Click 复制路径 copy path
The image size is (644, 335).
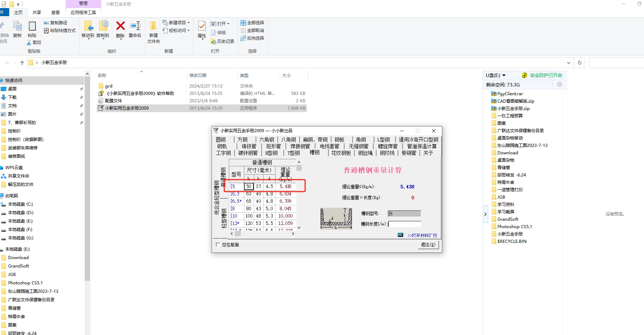click(56, 23)
